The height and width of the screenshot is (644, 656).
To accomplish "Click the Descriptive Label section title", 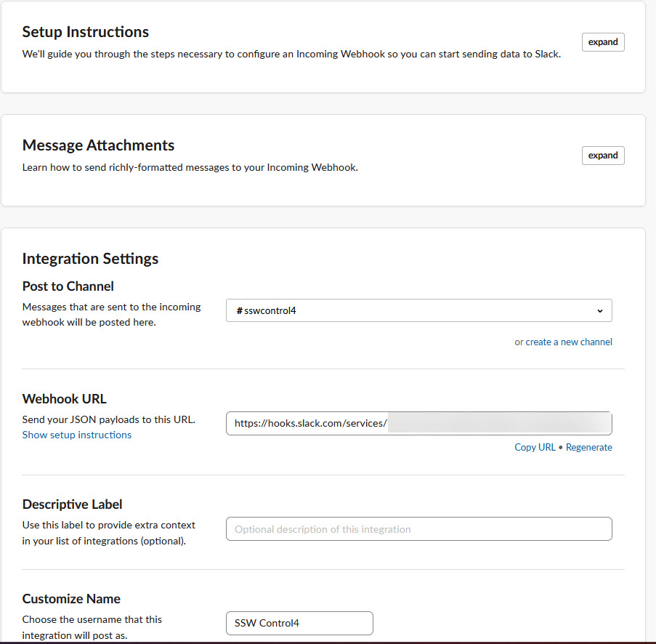I will [x=73, y=504].
